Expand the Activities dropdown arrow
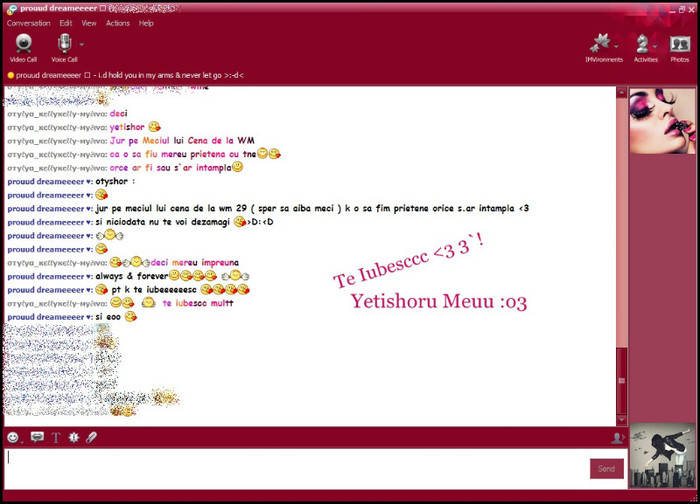 (656, 45)
